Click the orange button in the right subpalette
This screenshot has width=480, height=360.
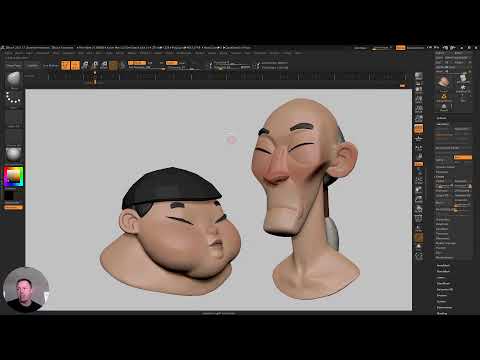(463, 157)
